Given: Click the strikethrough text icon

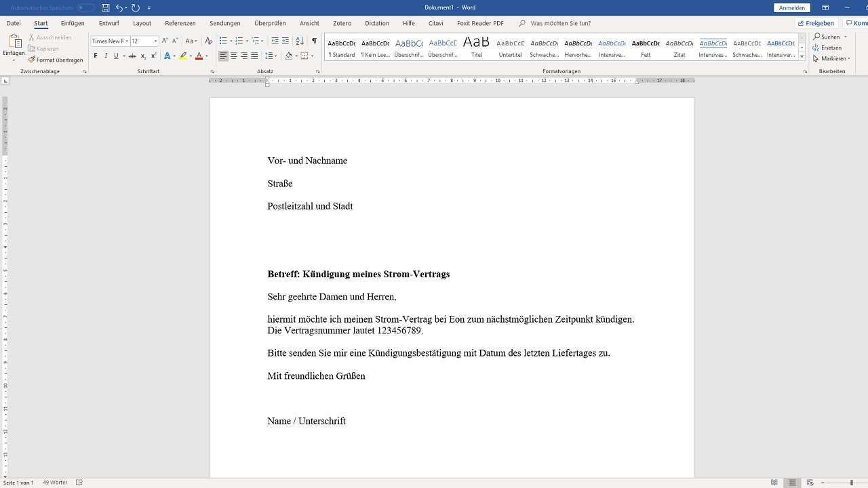Looking at the screenshot, I should pyautogui.click(x=132, y=56).
